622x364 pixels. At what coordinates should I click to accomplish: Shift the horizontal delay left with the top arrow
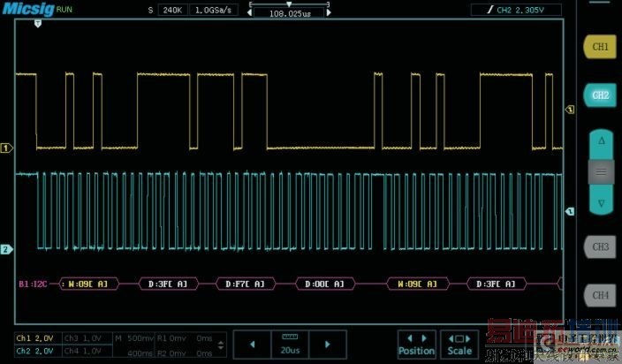[x=249, y=12]
